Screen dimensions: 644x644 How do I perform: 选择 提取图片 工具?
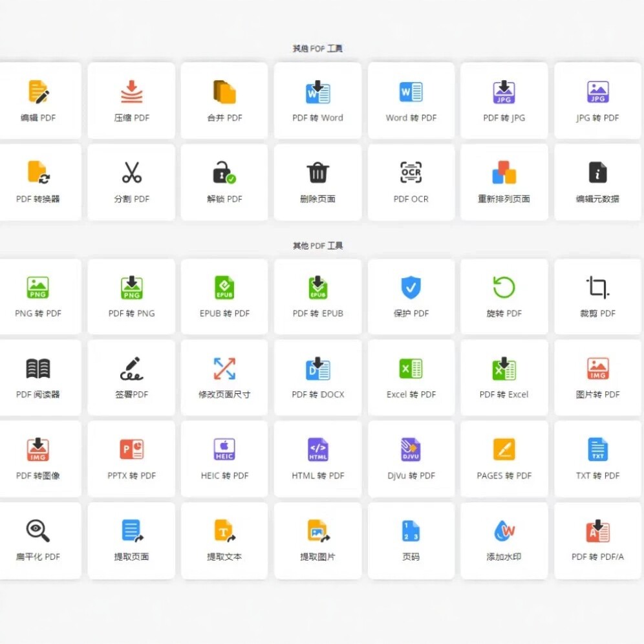coord(317,541)
